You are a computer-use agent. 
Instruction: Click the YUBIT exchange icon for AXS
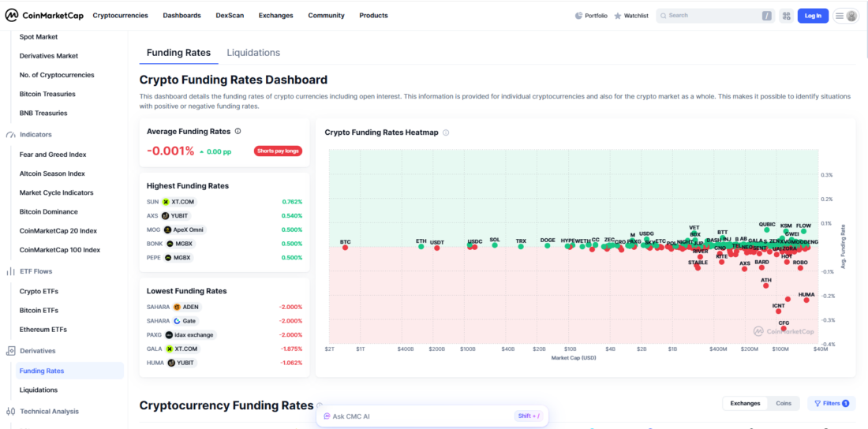coord(166,216)
